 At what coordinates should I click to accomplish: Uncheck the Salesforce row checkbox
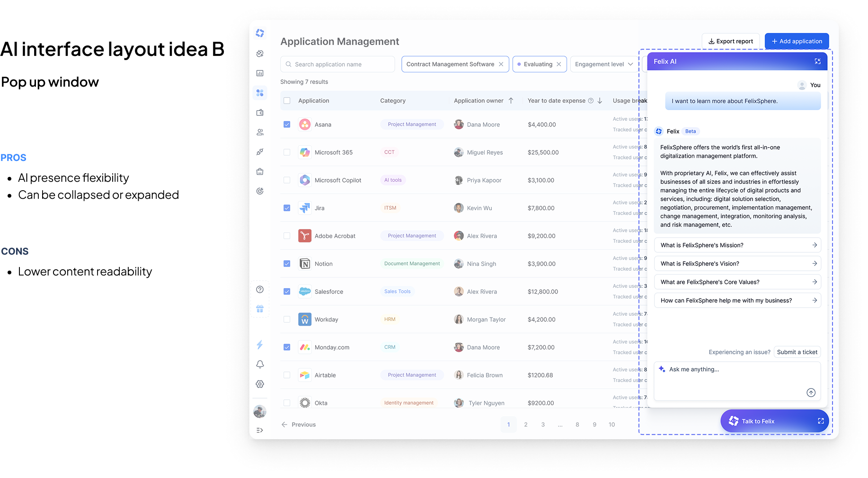pos(287,292)
